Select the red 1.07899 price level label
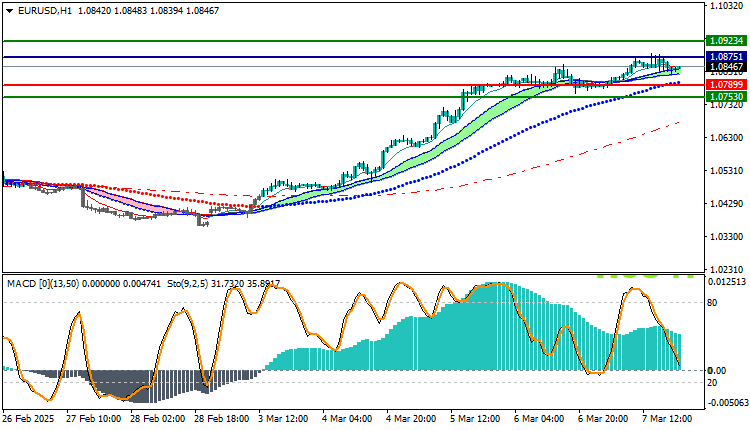This screenshot has width=750, height=430. (727, 85)
